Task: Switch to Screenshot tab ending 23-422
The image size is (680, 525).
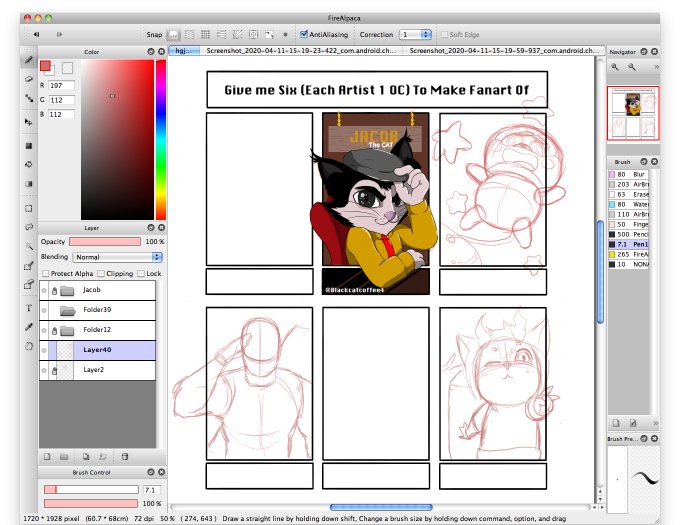Action: [301, 51]
